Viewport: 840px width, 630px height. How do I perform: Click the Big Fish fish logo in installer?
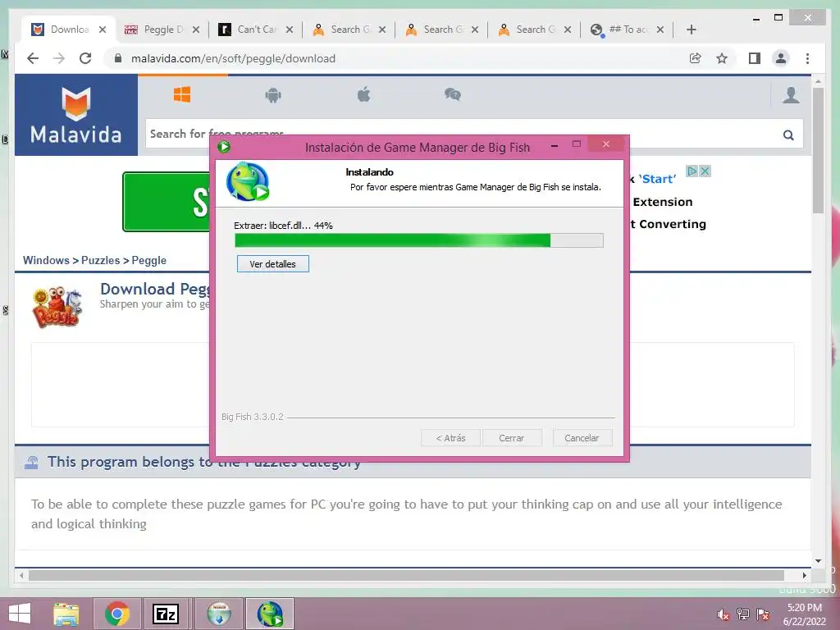248,181
